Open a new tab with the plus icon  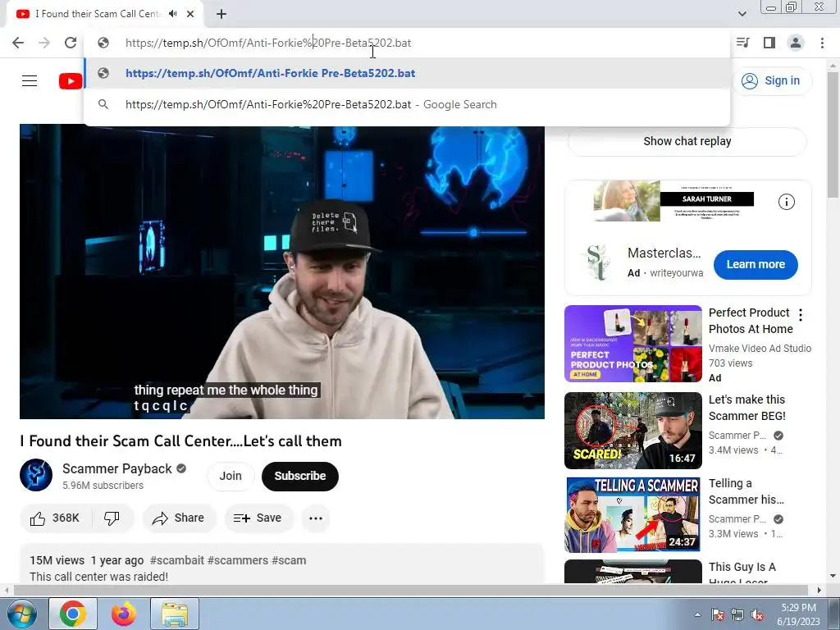pyautogui.click(x=221, y=14)
